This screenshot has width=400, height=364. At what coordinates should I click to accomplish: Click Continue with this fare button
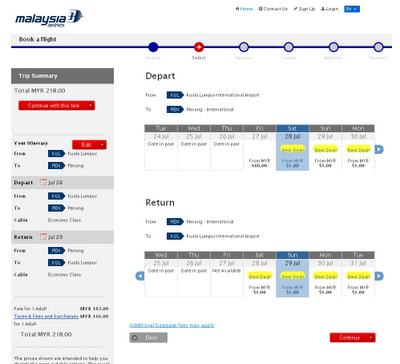pos(57,106)
